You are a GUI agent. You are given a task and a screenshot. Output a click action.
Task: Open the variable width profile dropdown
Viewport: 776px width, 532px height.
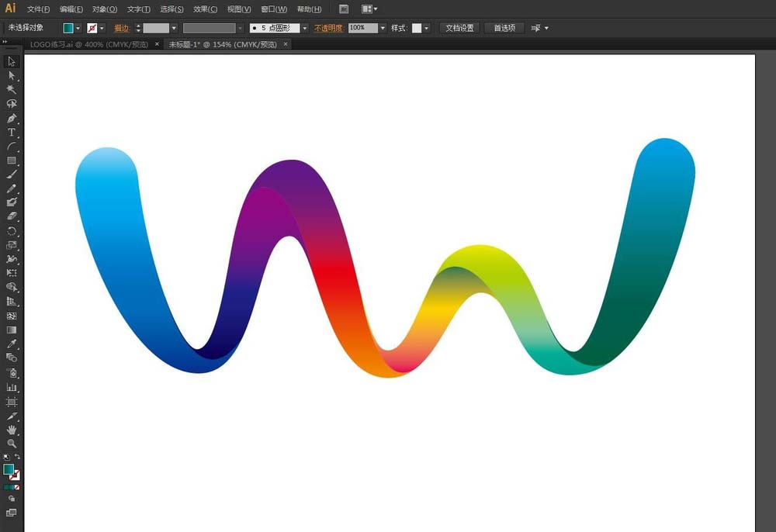pyautogui.click(x=240, y=28)
